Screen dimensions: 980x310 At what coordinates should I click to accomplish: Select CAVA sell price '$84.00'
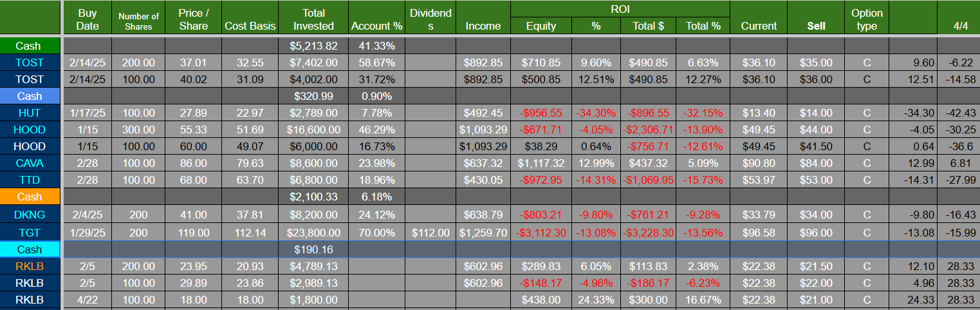click(x=816, y=163)
